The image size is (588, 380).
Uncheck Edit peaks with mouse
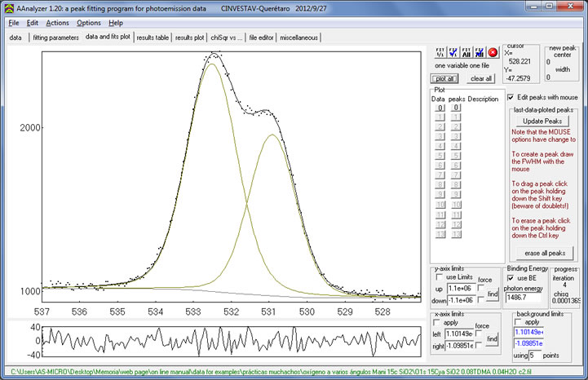511,98
